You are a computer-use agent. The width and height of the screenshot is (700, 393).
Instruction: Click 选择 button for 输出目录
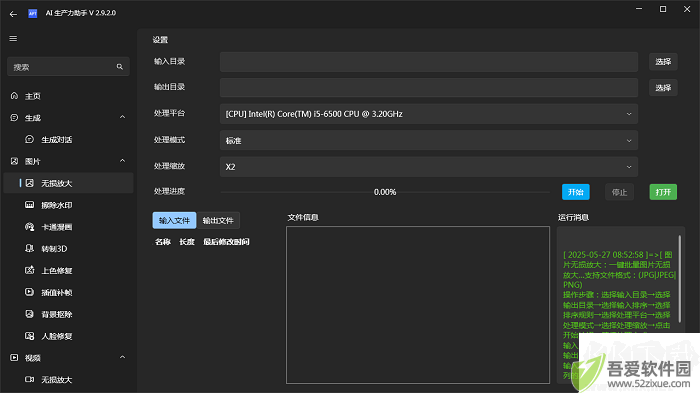point(663,88)
